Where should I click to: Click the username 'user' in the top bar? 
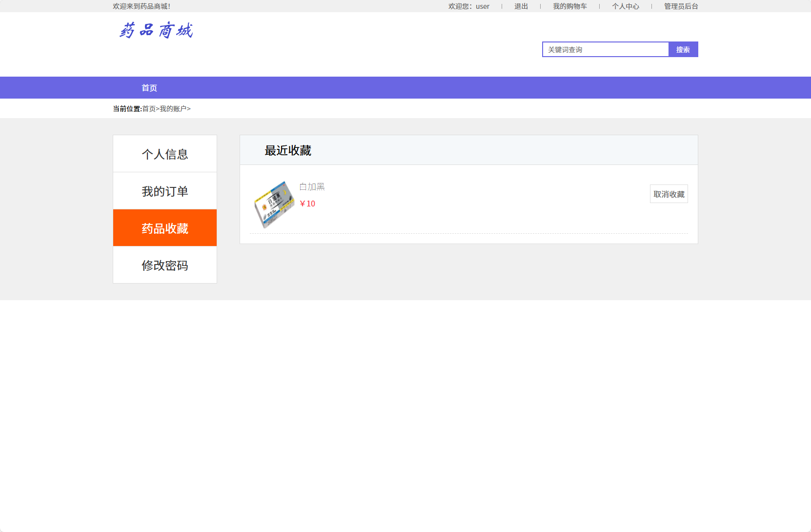tap(482, 6)
